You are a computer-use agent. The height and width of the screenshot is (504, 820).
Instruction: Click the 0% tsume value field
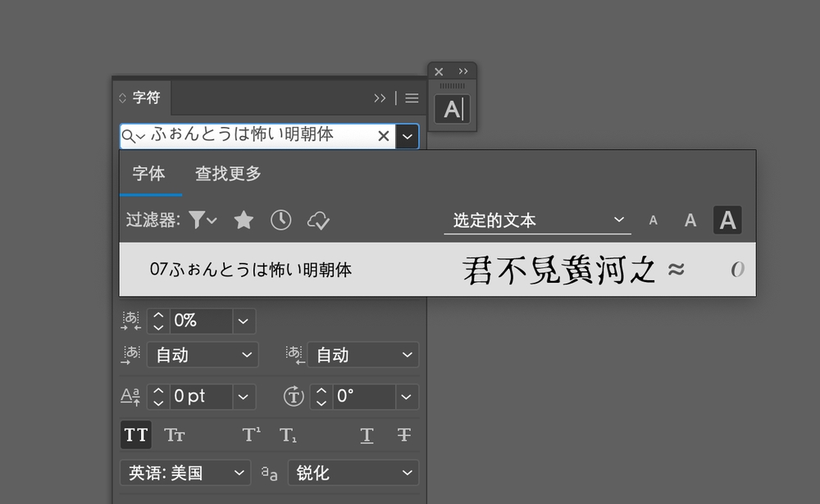[201, 320]
